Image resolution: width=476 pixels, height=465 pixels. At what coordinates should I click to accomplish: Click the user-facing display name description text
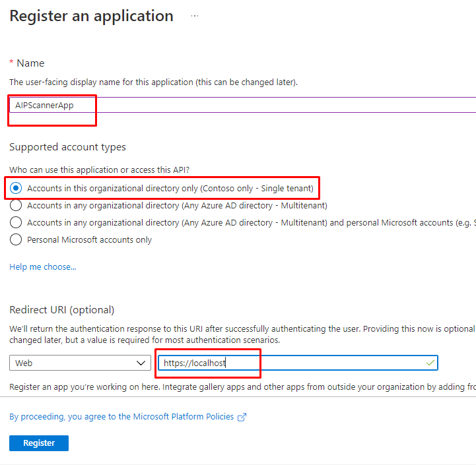[153, 82]
